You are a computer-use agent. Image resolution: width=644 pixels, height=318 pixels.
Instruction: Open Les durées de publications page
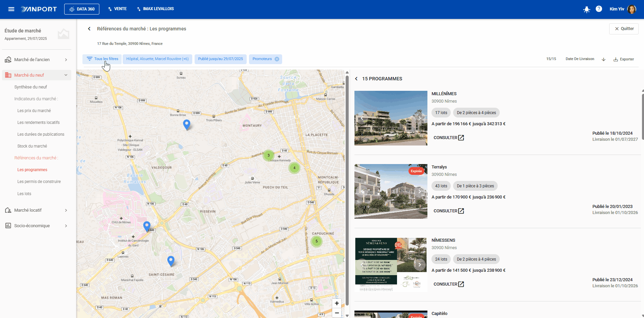click(41, 134)
